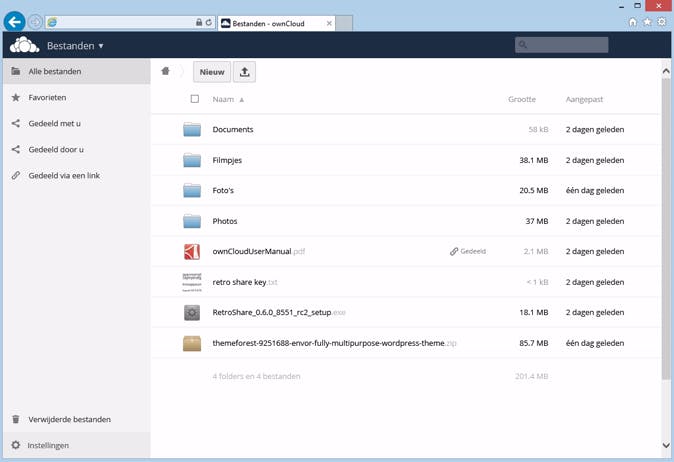Screen dimensions: 674x462
Task: Open Verwijderde bestanden trash
Action: coord(77,419)
